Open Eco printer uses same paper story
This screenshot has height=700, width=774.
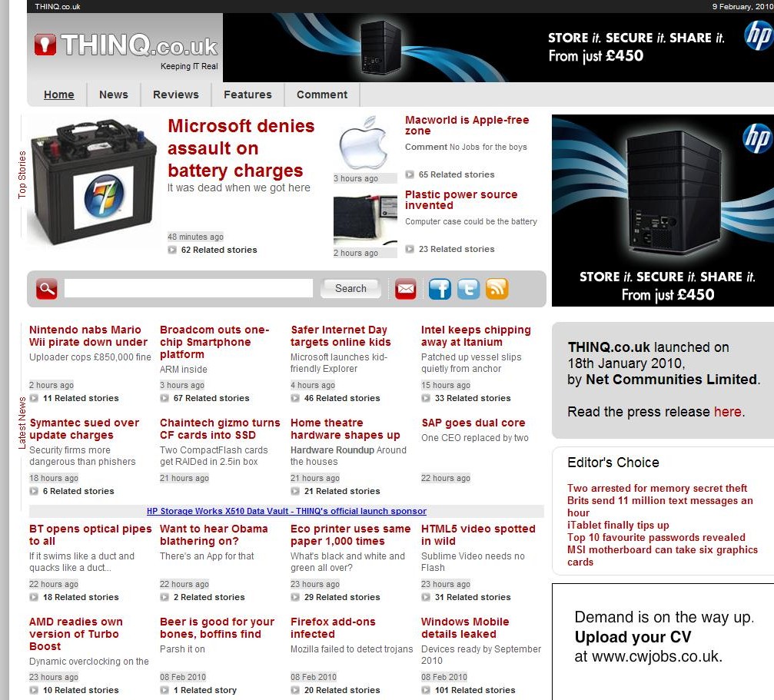[x=350, y=535]
